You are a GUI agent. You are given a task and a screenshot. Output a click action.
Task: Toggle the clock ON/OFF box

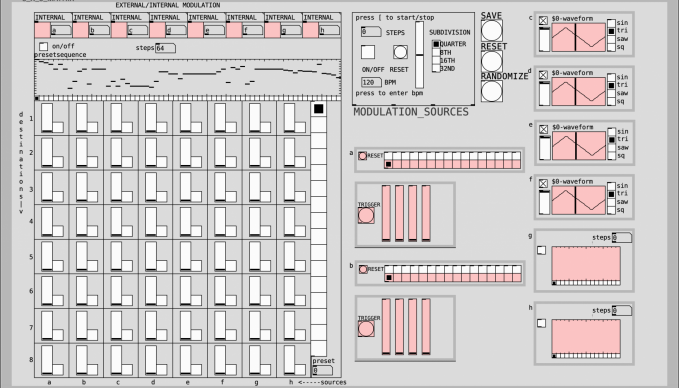coord(368,52)
